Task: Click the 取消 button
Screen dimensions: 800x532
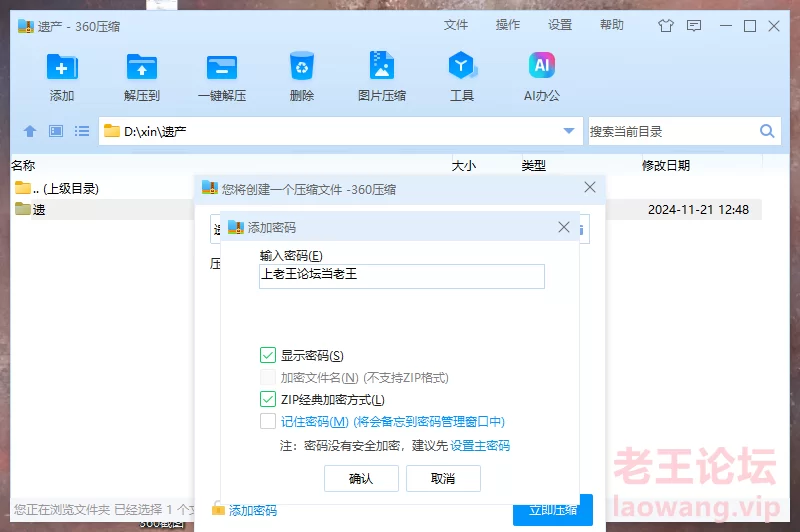Action: (x=443, y=478)
